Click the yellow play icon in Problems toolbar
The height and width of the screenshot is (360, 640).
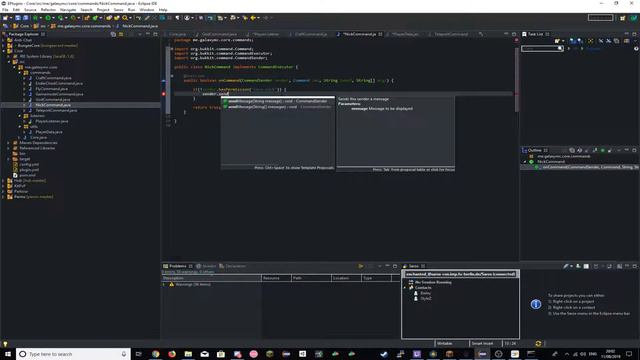[361, 266]
